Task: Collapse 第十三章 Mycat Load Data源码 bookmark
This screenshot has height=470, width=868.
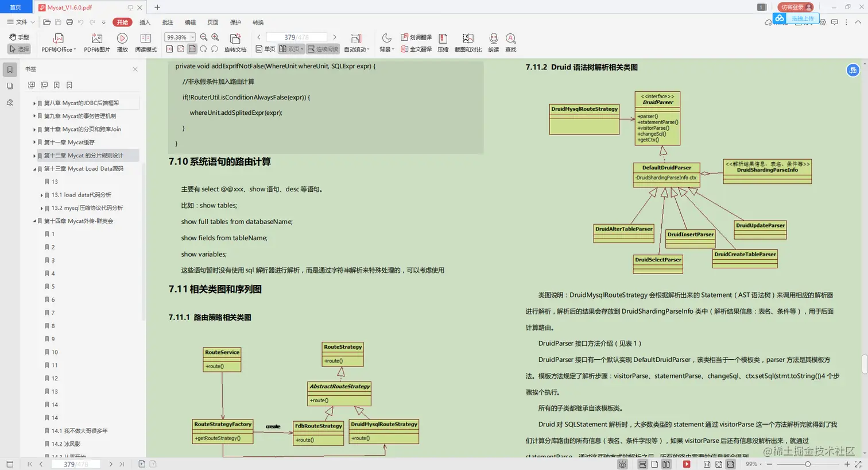Action: tap(34, 169)
